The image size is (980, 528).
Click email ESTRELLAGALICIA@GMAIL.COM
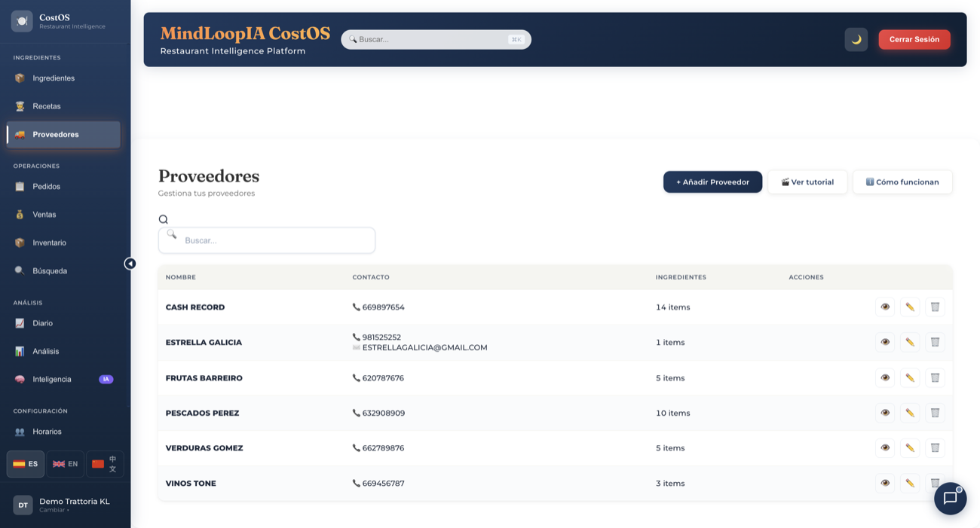[x=424, y=347]
